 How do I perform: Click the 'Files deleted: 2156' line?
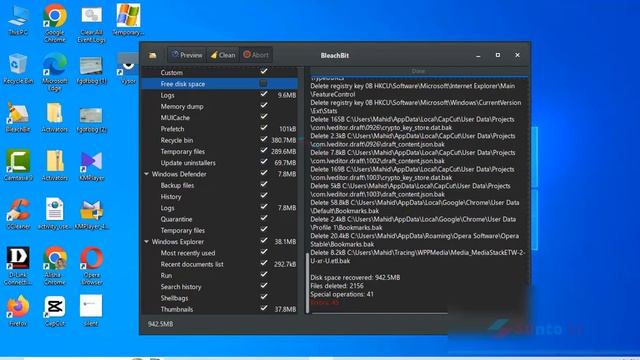pyautogui.click(x=337, y=286)
